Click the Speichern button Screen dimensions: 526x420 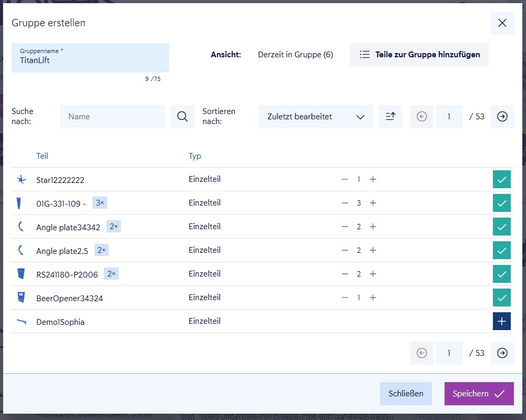[x=479, y=394]
